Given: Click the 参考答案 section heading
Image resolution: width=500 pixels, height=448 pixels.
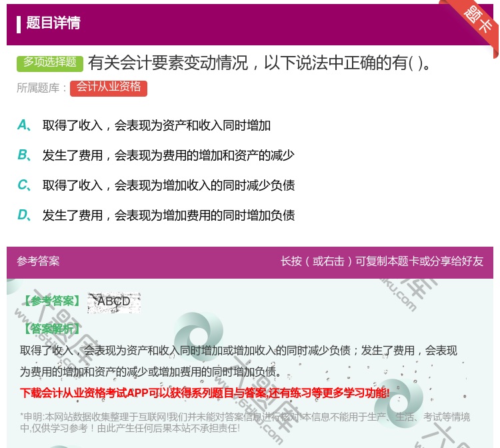Looking at the screenshot, I should pyautogui.click(x=38, y=261).
